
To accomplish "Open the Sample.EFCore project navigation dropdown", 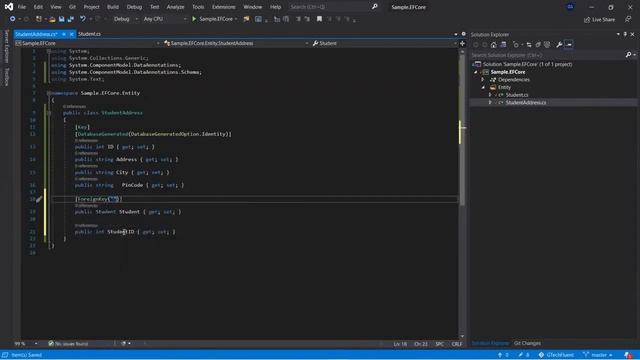I will point(87,43).
